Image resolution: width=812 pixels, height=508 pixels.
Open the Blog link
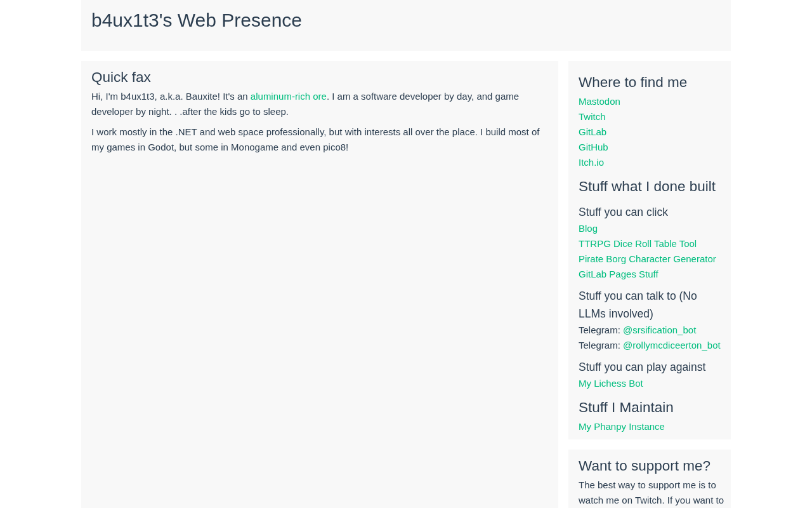click(x=588, y=229)
